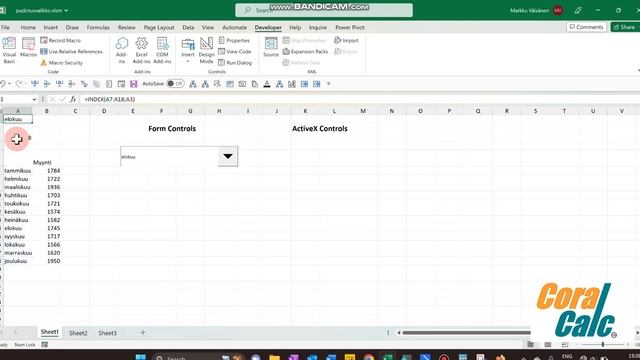Open the Visual Basic editor
Viewport: 640px width, 360px height.
pyautogui.click(x=9, y=50)
